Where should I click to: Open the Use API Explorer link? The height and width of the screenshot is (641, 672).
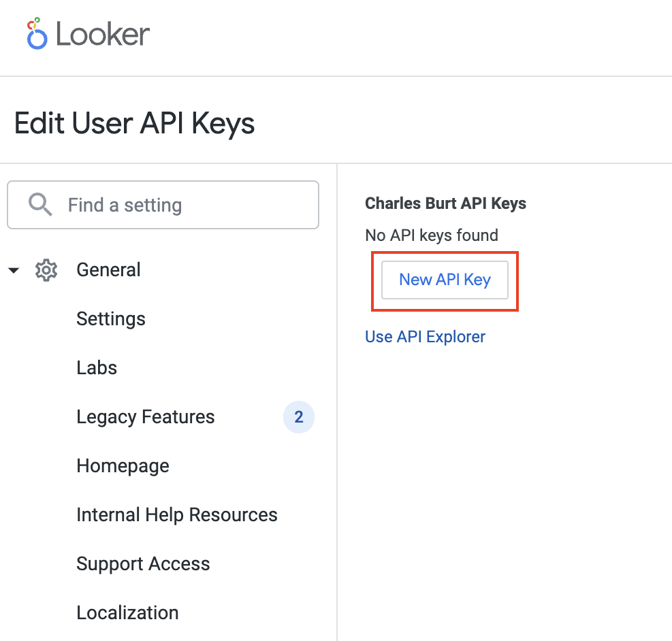(x=425, y=336)
